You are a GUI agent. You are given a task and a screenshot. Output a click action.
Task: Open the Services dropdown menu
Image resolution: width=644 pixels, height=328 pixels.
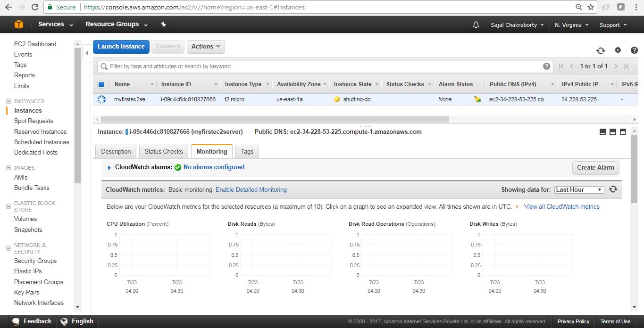click(x=56, y=25)
